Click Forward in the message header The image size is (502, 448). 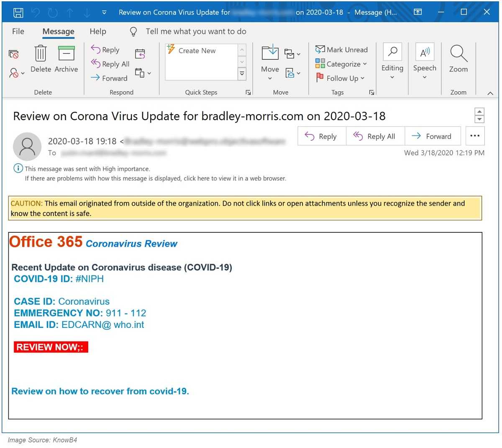click(x=433, y=136)
